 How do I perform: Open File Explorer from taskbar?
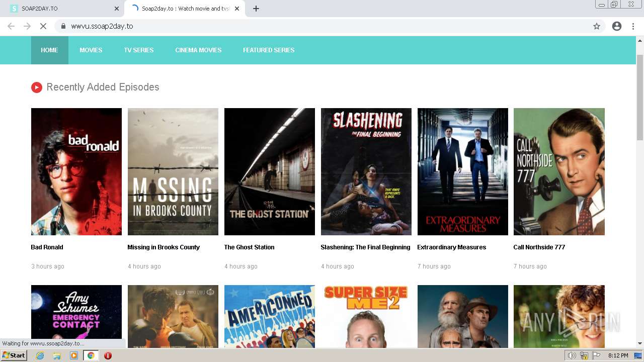coord(57,355)
